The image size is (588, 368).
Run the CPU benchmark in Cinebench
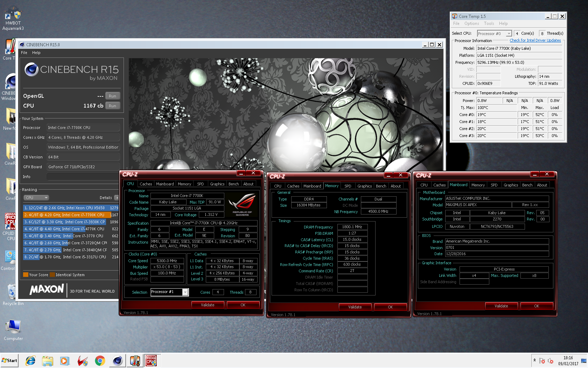pos(112,106)
